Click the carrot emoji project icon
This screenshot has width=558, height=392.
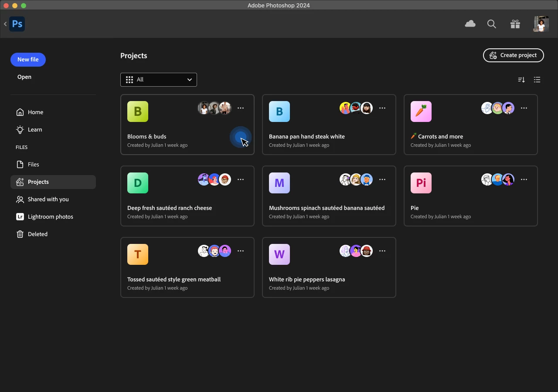click(421, 112)
